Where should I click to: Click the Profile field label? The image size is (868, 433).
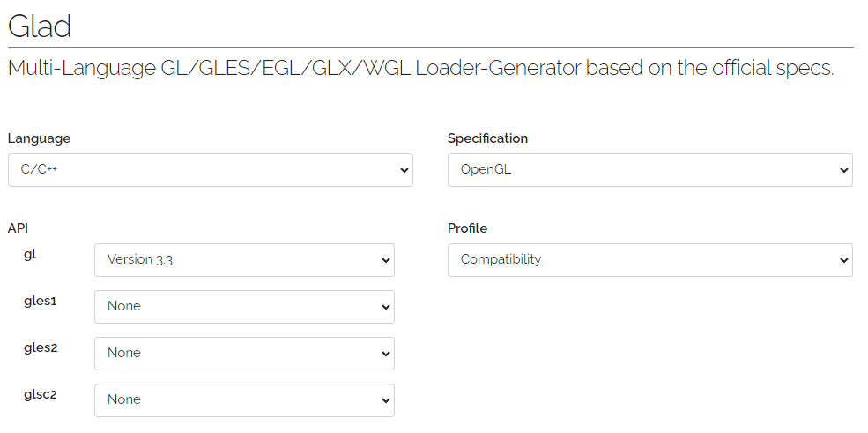point(467,228)
